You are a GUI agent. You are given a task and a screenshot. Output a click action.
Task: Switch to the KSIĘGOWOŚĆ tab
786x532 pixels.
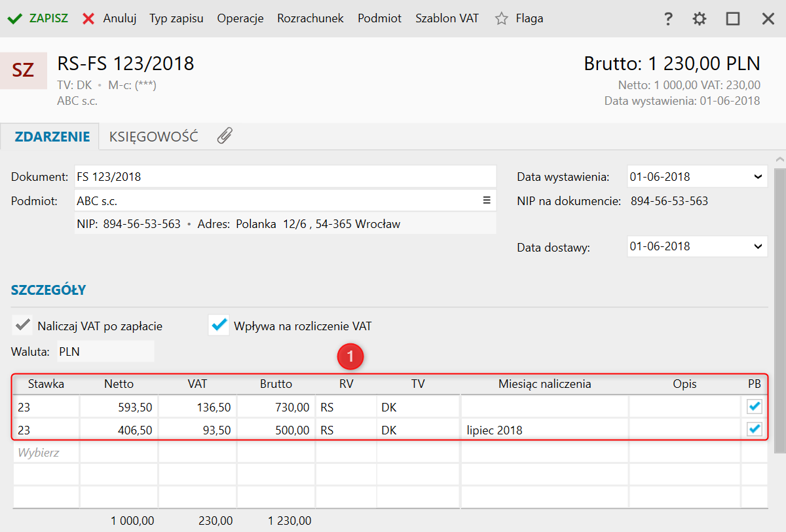click(x=153, y=137)
